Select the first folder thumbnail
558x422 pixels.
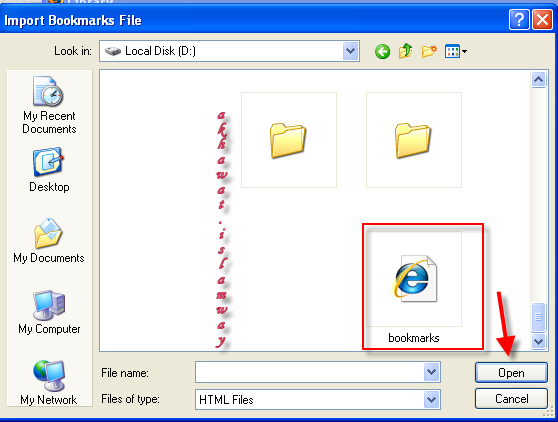tap(289, 140)
